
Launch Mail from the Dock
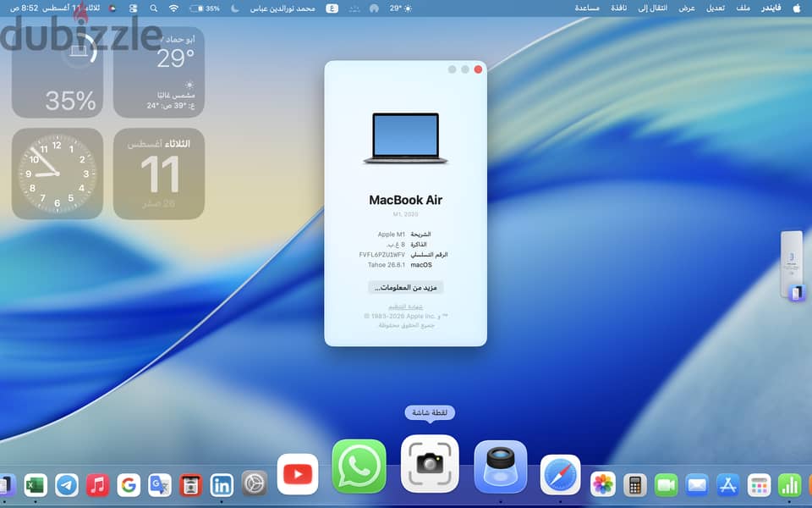pyautogui.click(x=697, y=486)
